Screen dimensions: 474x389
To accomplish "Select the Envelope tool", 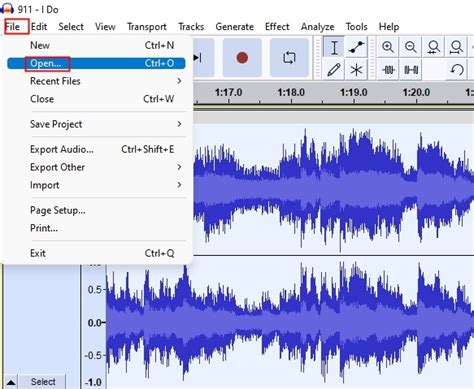I will tap(356, 47).
